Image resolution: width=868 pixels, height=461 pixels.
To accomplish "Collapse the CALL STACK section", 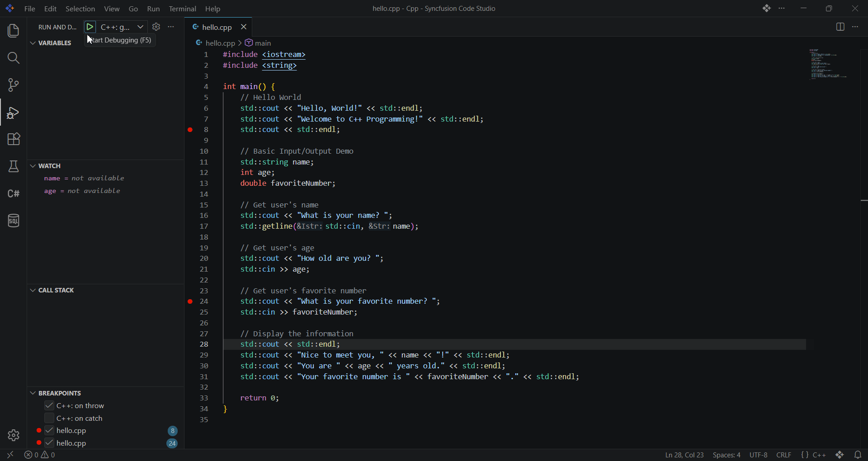I will (x=52, y=290).
